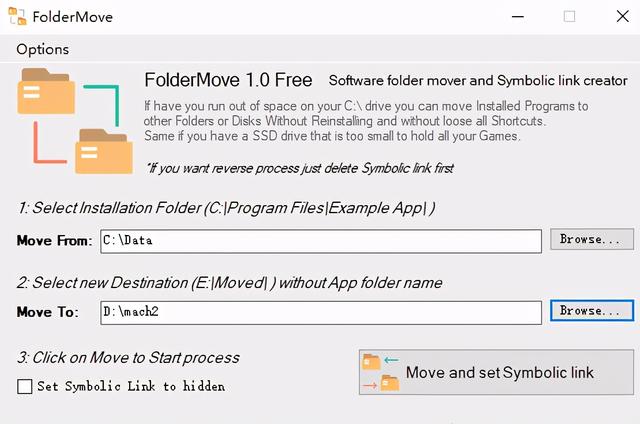Click the FolderMove app icon in title bar
The height and width of the screenshot is (424, 640).
pyautogui.click(x=18, y=16)
